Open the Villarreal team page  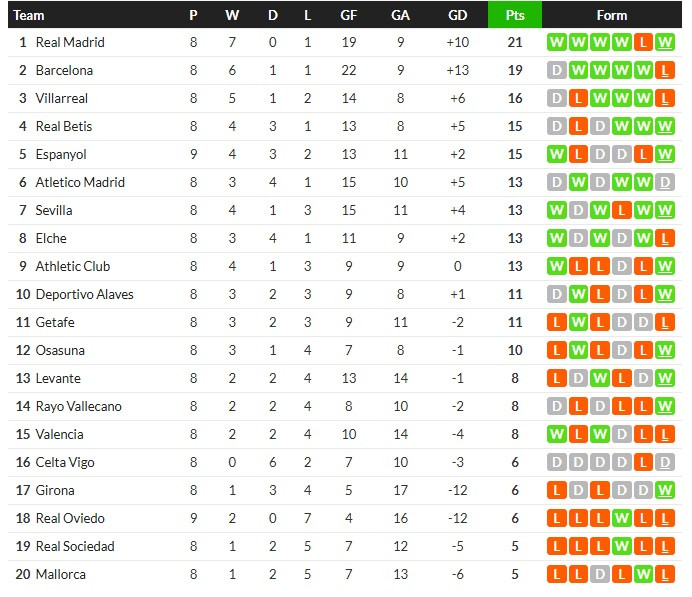coord(62,99)
